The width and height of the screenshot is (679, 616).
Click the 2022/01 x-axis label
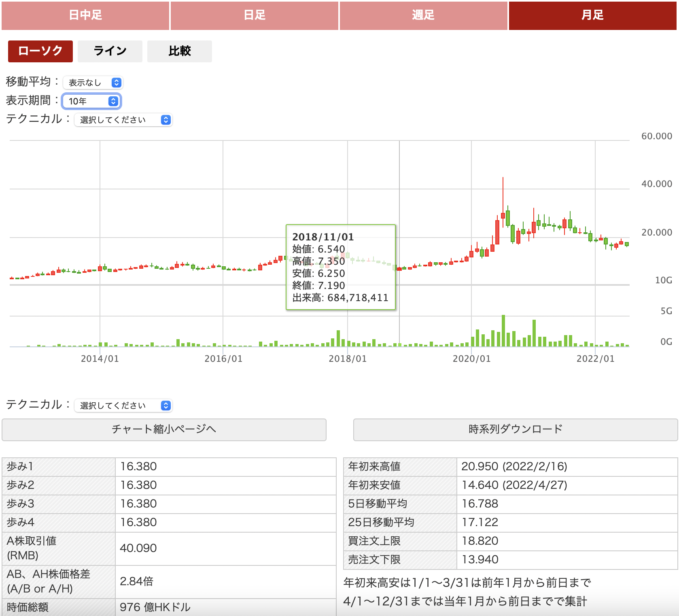pyautogui.click(x=595, y=359)
